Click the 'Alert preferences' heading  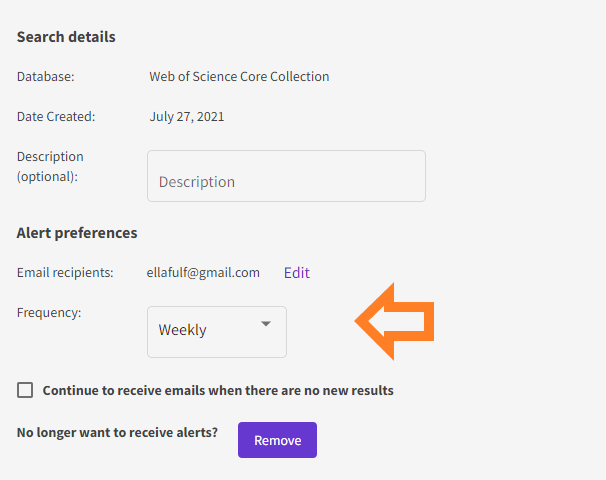pos(77,233)
